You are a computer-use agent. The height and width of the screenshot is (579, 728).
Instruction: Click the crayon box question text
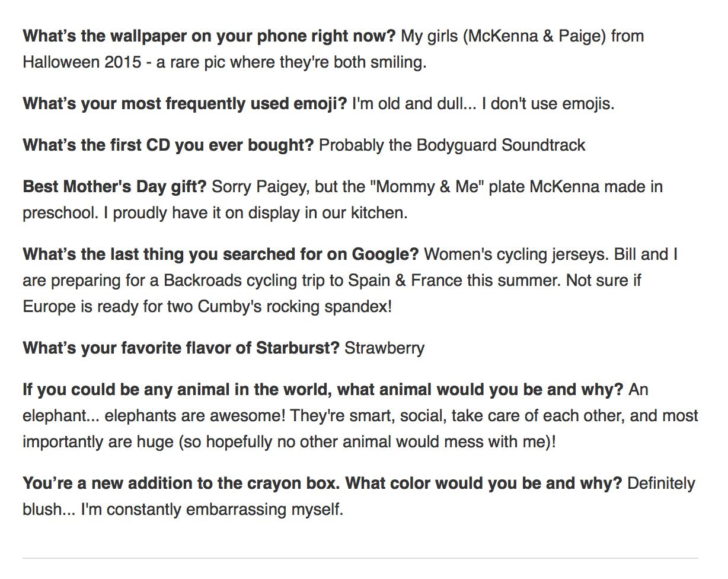point(322,483)
